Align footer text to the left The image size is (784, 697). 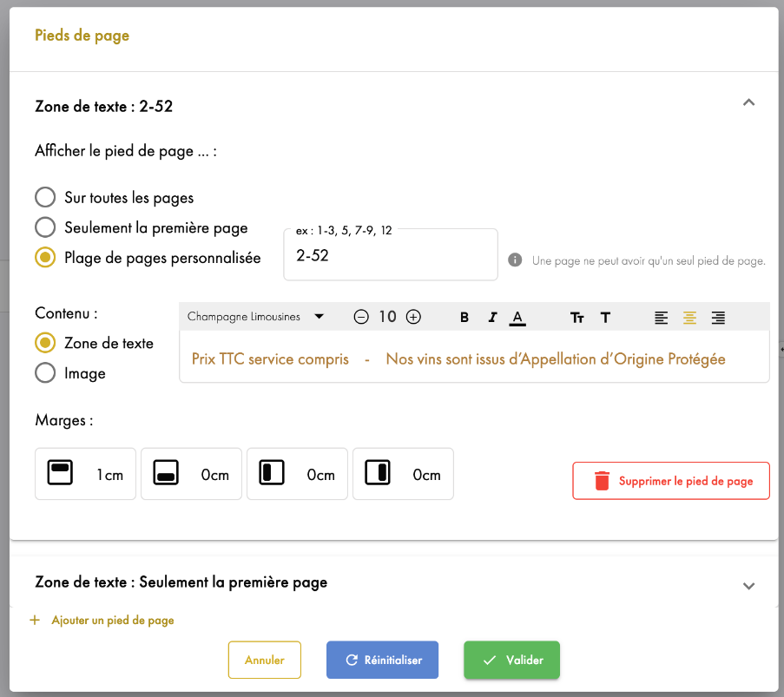pyautogui.click(x=661, y=318)
